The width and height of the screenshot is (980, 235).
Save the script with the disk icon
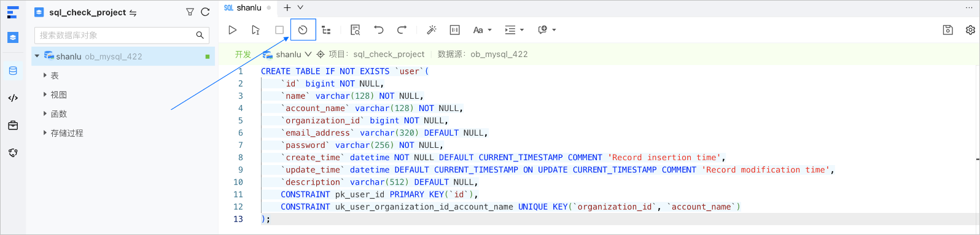click(x=947, y=29)
